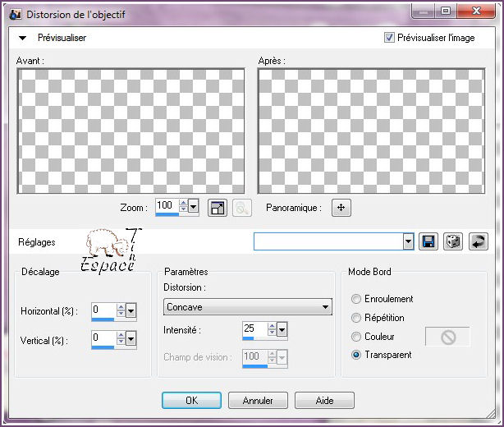Click the Intensité value field showing 25
Image resolution: width=504 pixels, height=427 pixels.
pos(255,329)
